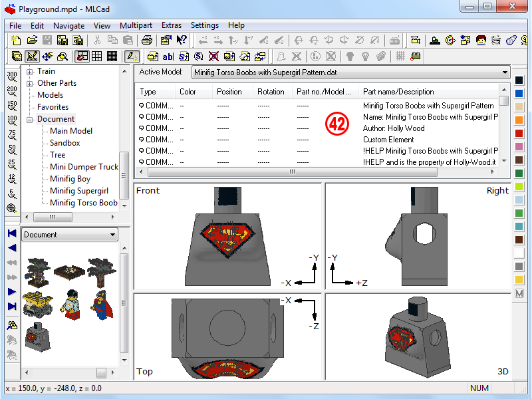Pick the blue color swatch

click(x=519, y=93)
